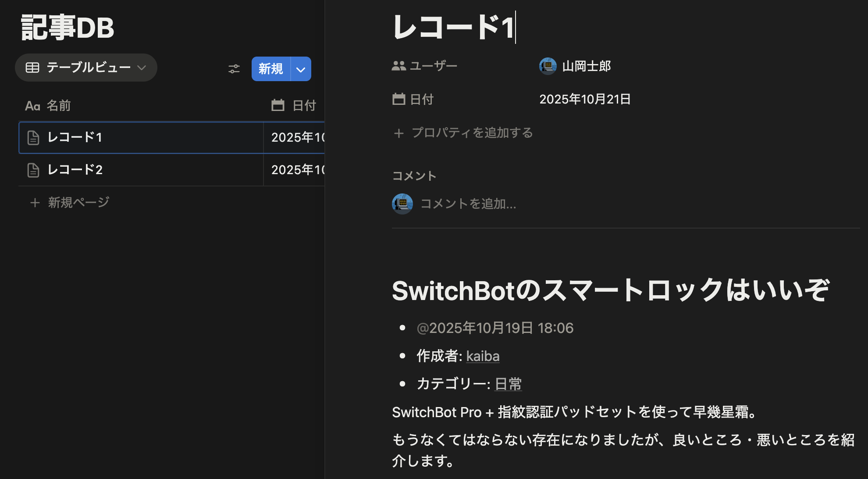This screenshot has width=868, height=479.
Task: Click the 2025年10月21日 date value
Action: (x=585, y=99)
